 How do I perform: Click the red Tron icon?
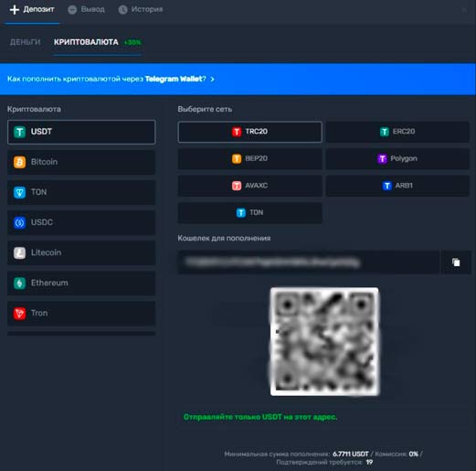(19, 313)
